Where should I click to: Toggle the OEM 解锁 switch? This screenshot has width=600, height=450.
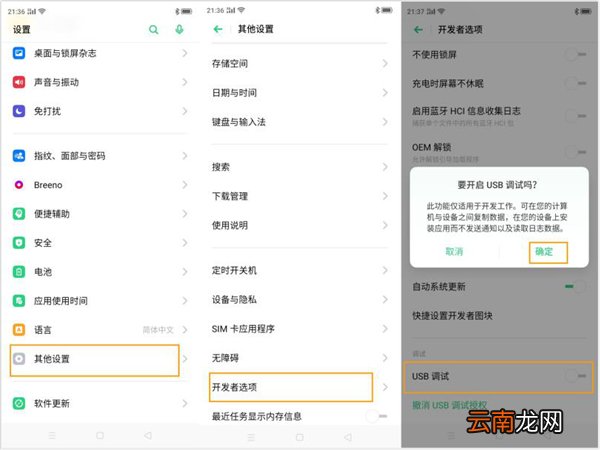pyautogui.click(x=576, y=152)
